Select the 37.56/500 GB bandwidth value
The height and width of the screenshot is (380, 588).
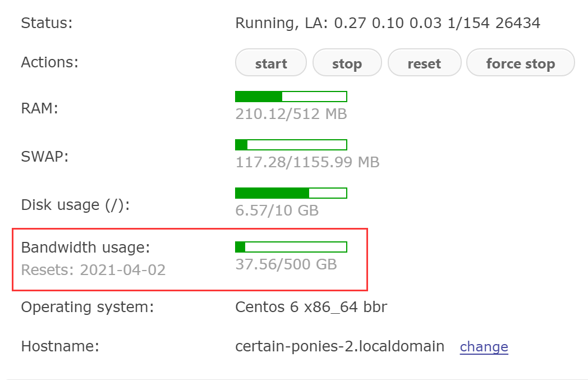286,264
